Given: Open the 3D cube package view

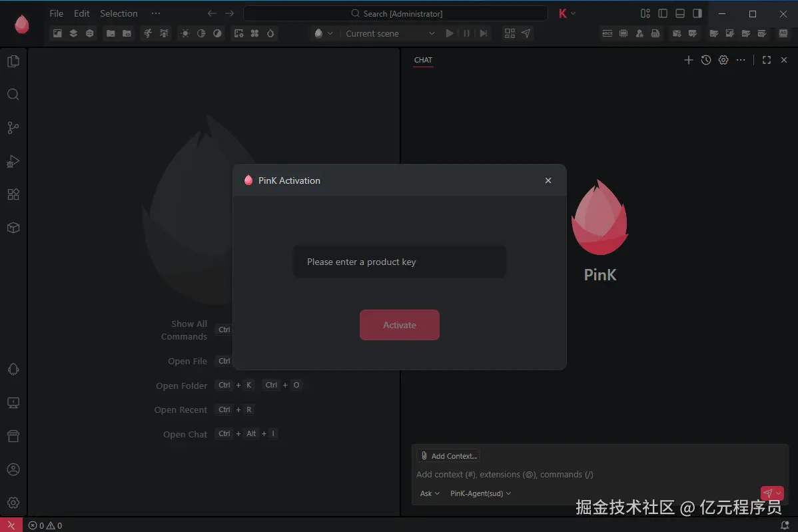Looking at the screenshot, I should click(x=13, y=228).
